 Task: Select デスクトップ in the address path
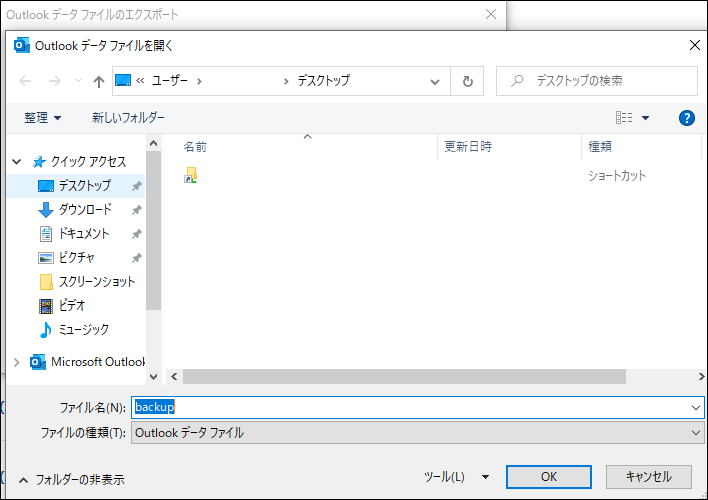(324, 80)
